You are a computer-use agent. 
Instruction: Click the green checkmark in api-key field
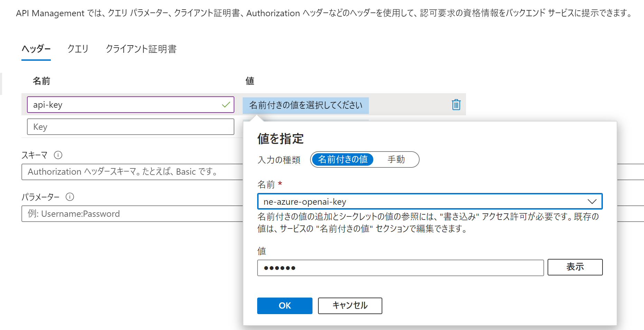[x=226, y=105]
